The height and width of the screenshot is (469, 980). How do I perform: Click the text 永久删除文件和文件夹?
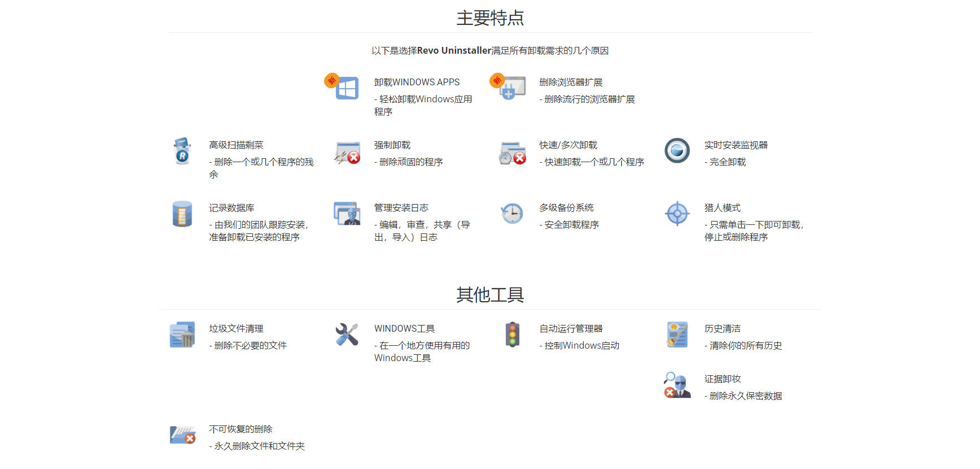click(x=257, y=446)
